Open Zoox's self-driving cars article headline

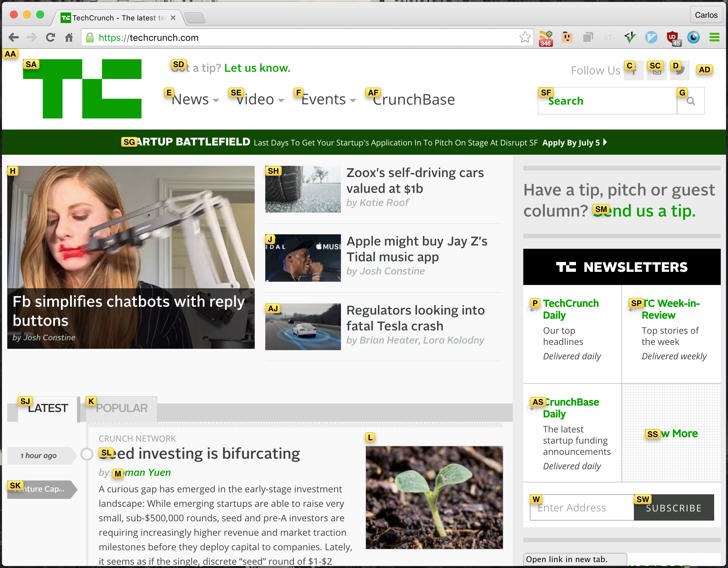pos(415,181)
